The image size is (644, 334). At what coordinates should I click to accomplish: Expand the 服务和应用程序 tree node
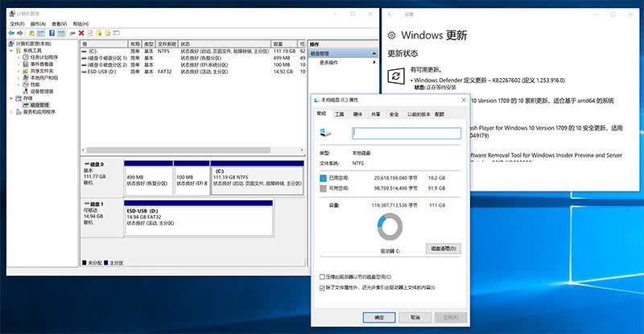(x=11, y=112)
